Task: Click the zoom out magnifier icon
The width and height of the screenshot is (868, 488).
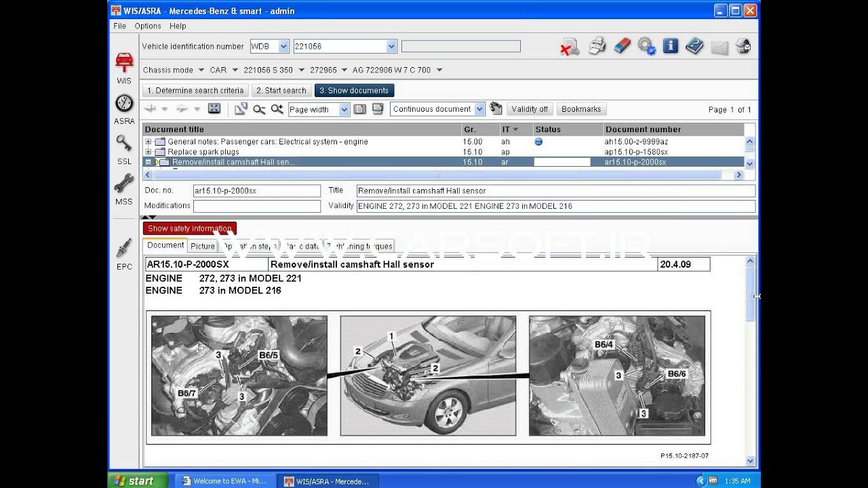Action: (259, 109)
